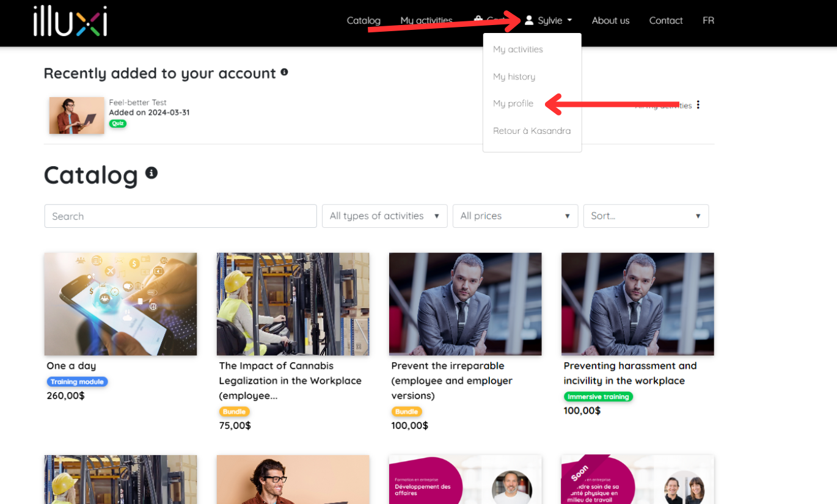Select My profile from the dropdown menu
The image size is (837, 504).
click(513, 103)
